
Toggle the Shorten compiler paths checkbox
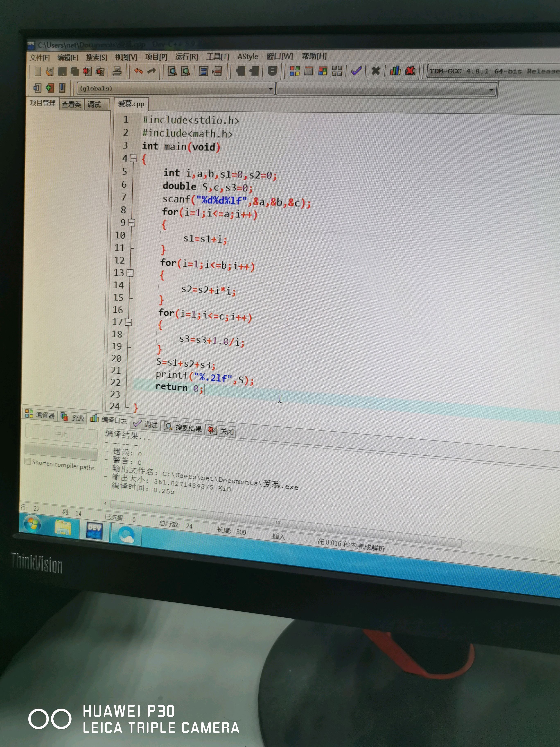[28, 461]
